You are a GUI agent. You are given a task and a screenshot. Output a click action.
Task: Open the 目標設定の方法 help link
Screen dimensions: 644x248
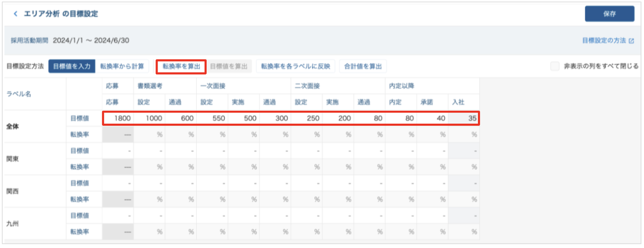(x=604, y=41)
